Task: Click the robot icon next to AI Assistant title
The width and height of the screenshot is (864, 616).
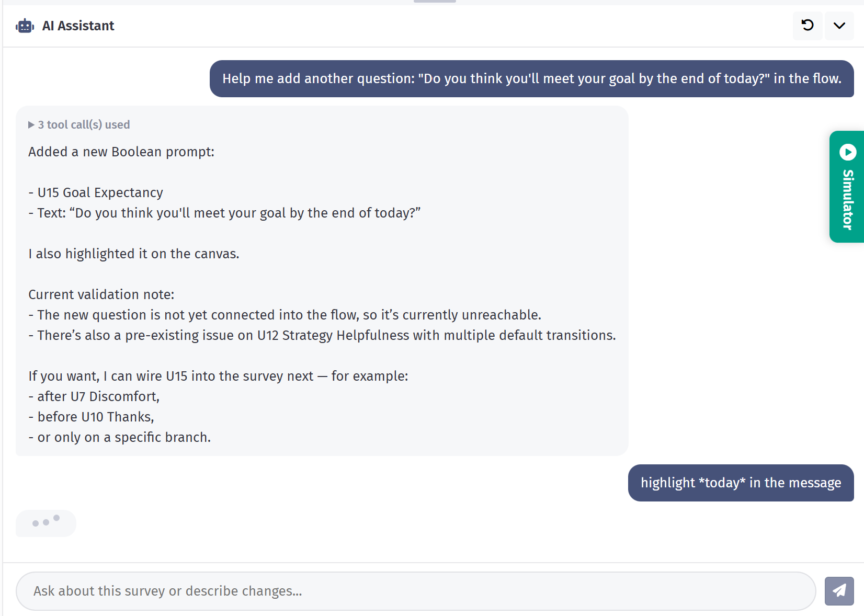Action: 25,25
